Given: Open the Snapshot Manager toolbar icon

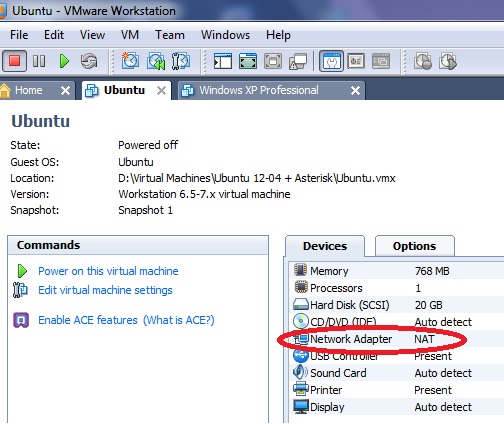Looking at the screenshot, I should (181, 61).
